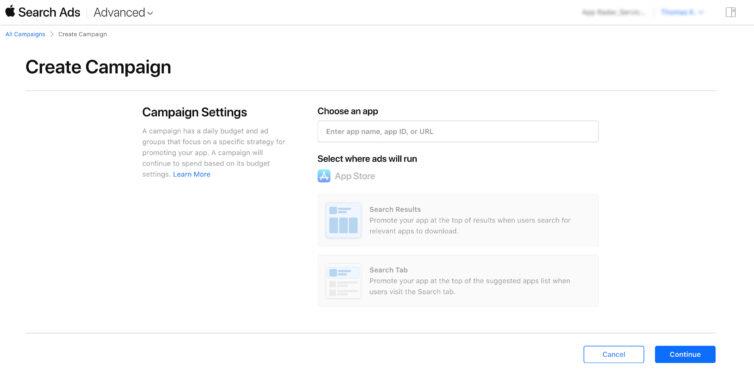This screenshot has width=754, height=375.
Task: Click the App Store icon
Action: [324, 176]
